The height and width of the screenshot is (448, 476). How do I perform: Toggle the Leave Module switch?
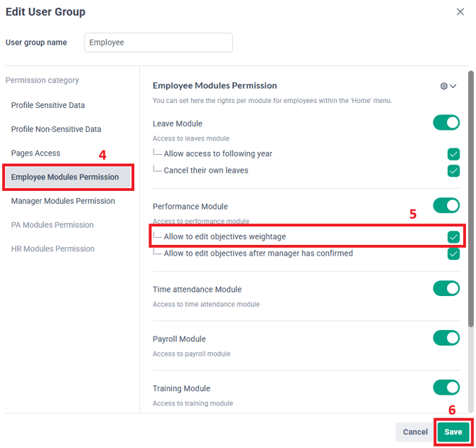coord(446,123)
